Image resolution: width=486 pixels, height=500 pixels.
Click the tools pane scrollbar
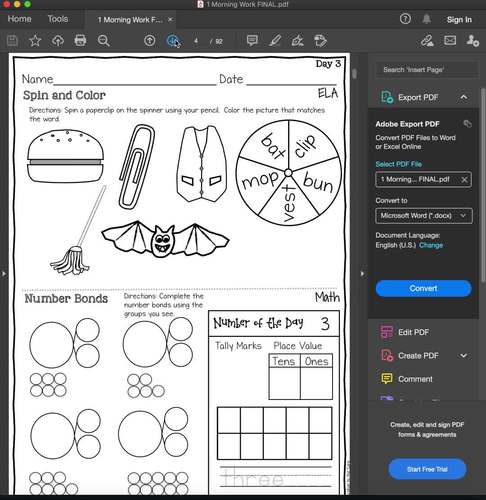tap(483, 185)
